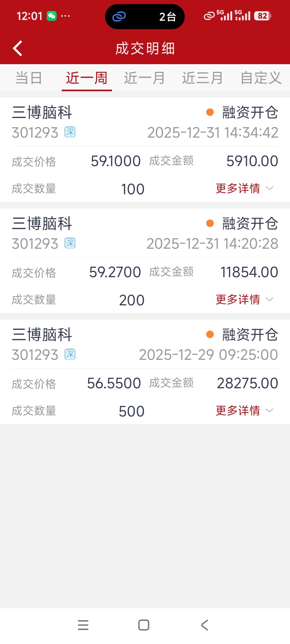Image resolution: width=290 pixels, height=644 pixels.
Task: Open the 三博脑科 record dated 2025-12-29
Action: pos(145,372)
